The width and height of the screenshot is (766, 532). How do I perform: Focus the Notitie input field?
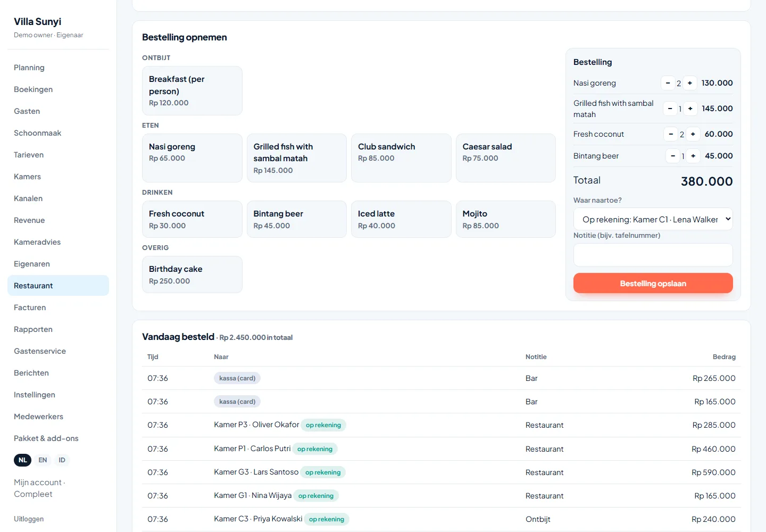[653, 255]
